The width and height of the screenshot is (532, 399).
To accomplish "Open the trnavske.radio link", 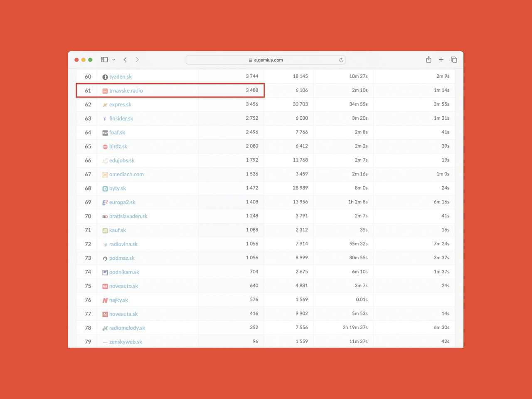I will coord(126,91).
